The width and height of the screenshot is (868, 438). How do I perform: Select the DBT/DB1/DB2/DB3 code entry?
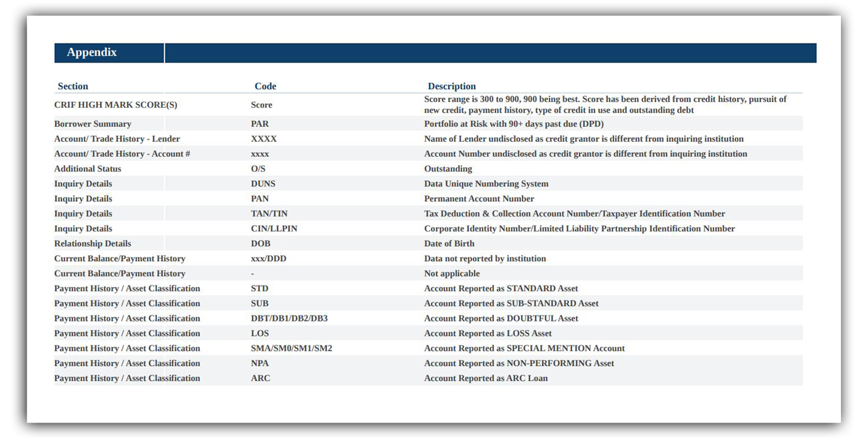[x=289, y=319]
